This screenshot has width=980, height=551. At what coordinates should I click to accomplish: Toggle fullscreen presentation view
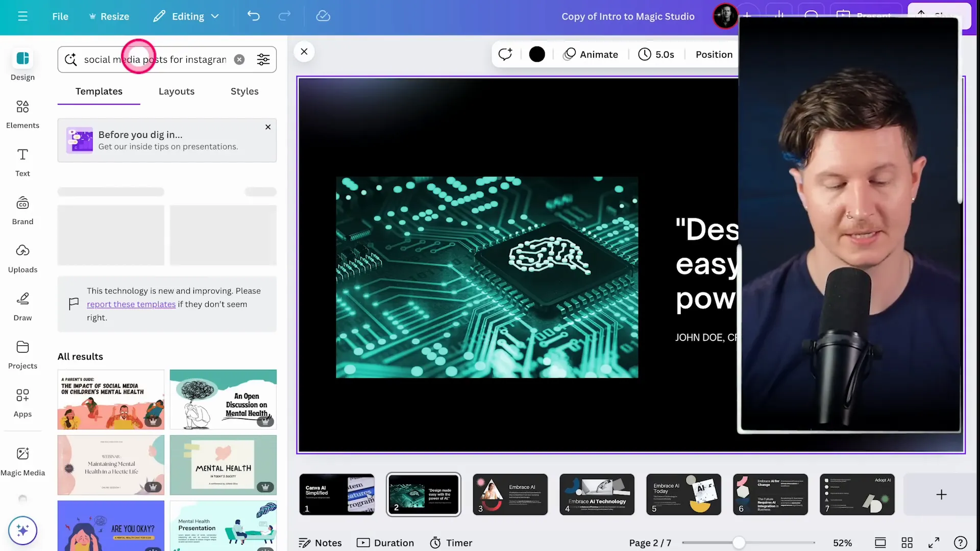pyautogui.click(x=934, y=543)
